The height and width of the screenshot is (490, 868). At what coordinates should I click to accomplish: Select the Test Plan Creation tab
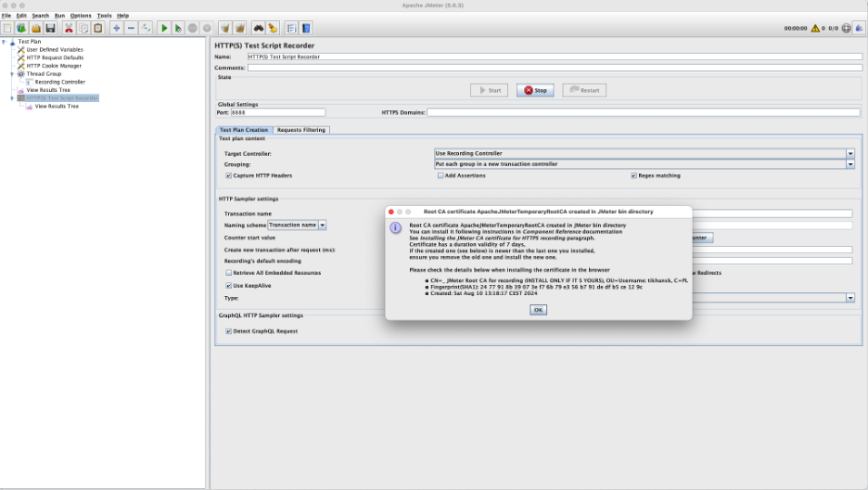pyautogui.click(x=244, y=130)
